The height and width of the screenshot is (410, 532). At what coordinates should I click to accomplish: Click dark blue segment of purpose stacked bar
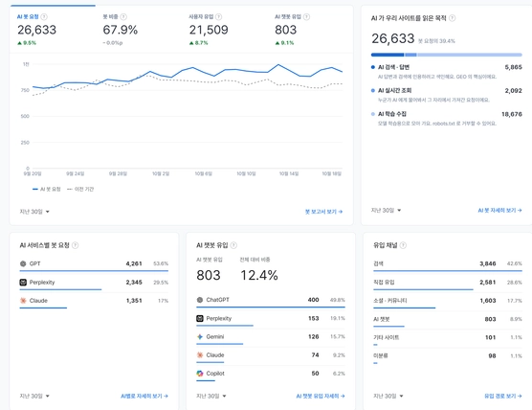point(388,55)
